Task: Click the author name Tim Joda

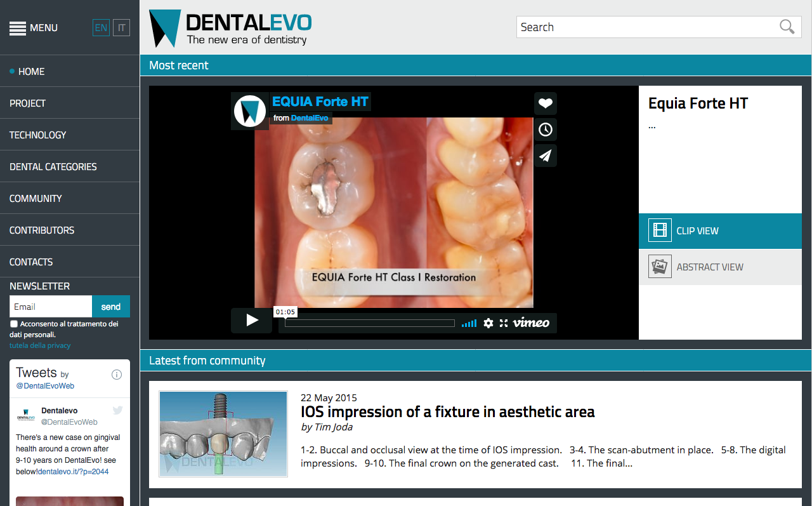Action: (x=334, y=427)
